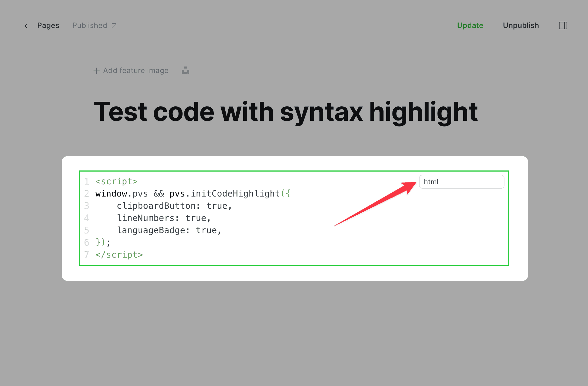Viewport: 588px width, 386px height.
Task: Click the Published link
Action: [x=90, y=25]
